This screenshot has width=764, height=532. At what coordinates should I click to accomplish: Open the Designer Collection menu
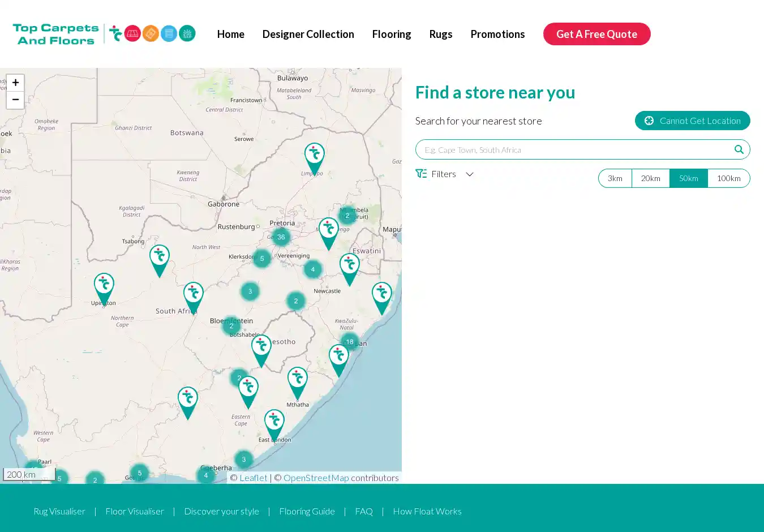308,34
